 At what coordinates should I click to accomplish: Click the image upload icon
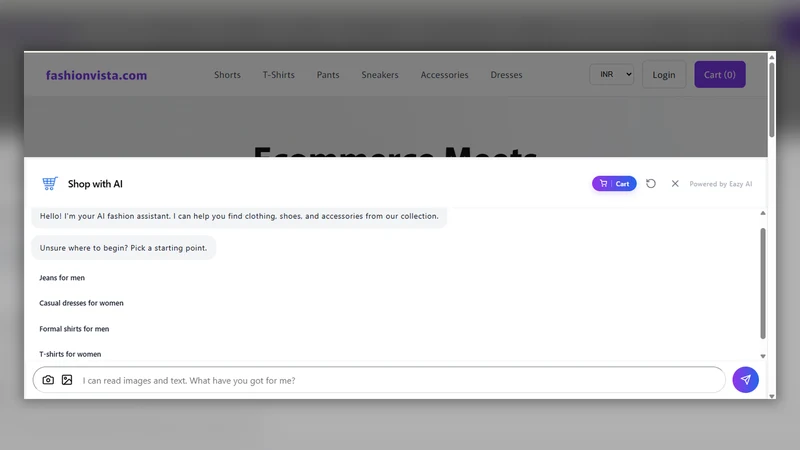[67, 380]
